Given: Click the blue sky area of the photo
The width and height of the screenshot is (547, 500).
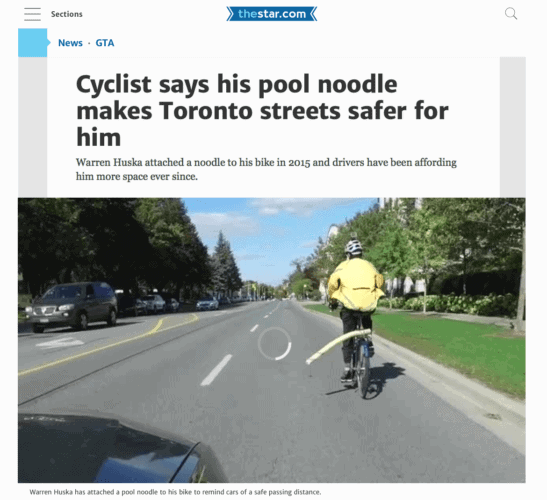Looking at the screenshot, I should point(279,237).
